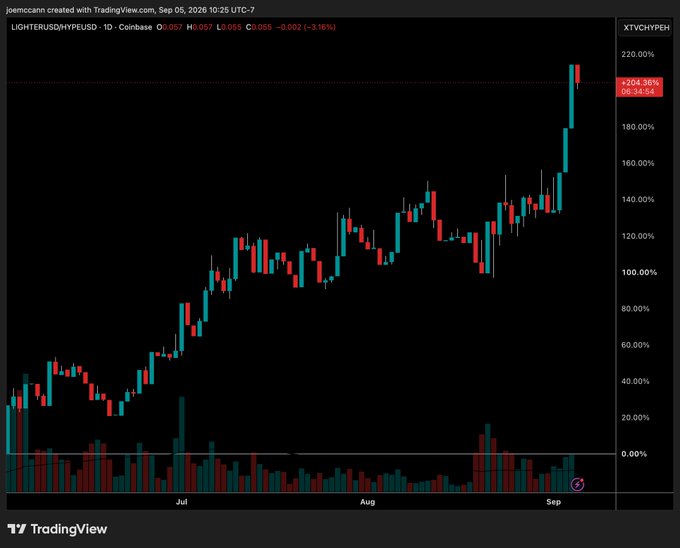
Task: Click the LIGHTERUSD/HYPEUSD symbol title
Action: click(54, 27)
